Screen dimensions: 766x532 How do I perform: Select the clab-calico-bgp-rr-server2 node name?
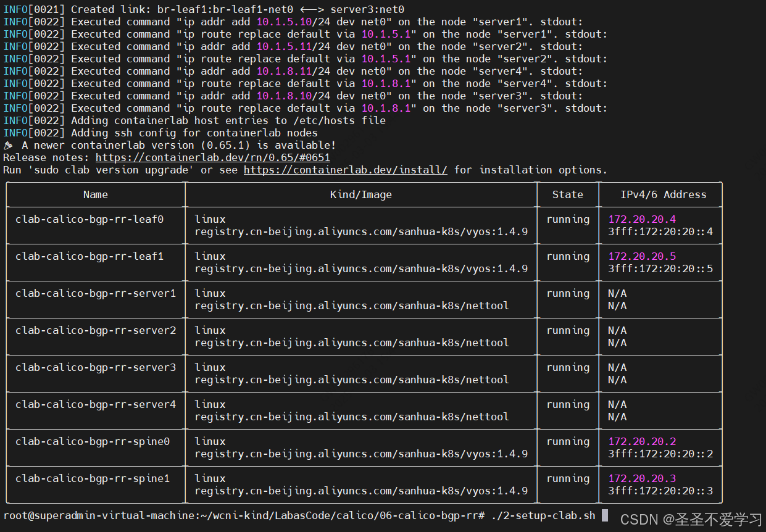pyautogui.click(x=96, y=331)
